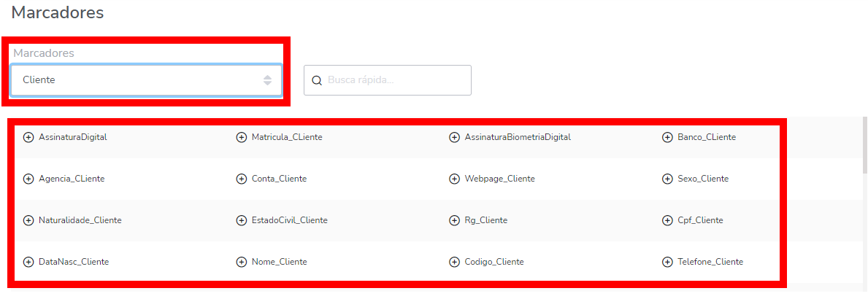
Task: Insert Banco_CLiente using its plus icon
Action: 667,137
